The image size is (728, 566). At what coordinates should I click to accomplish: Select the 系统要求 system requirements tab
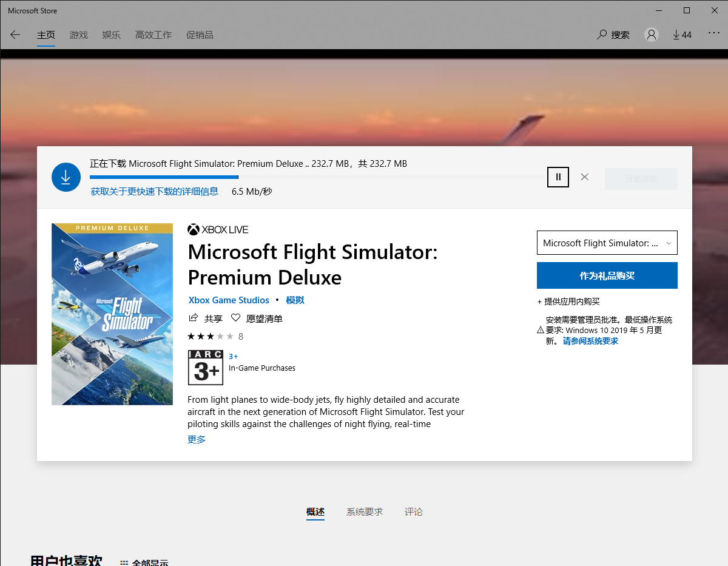pos(365,512)
